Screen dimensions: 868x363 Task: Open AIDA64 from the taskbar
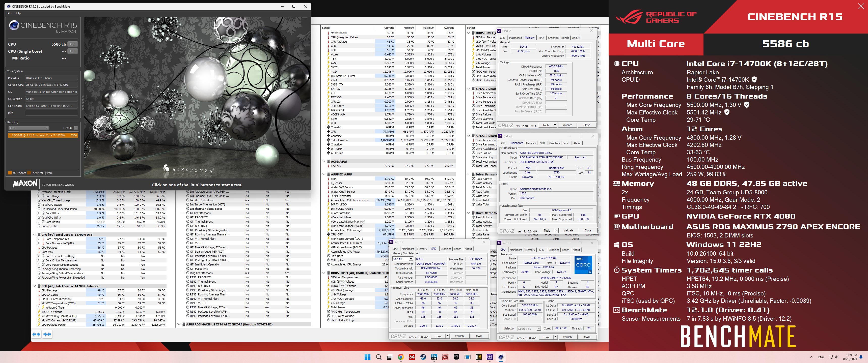coord(412,357)
